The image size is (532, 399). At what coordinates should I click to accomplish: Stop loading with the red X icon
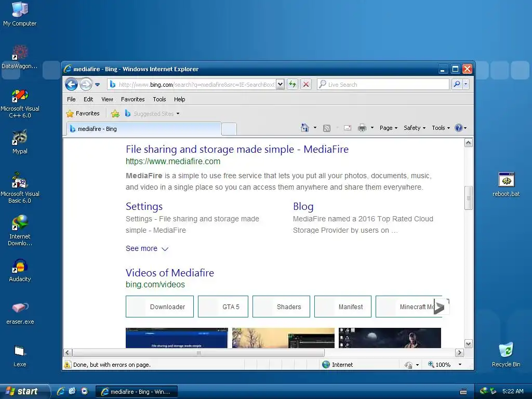[306, 85]
